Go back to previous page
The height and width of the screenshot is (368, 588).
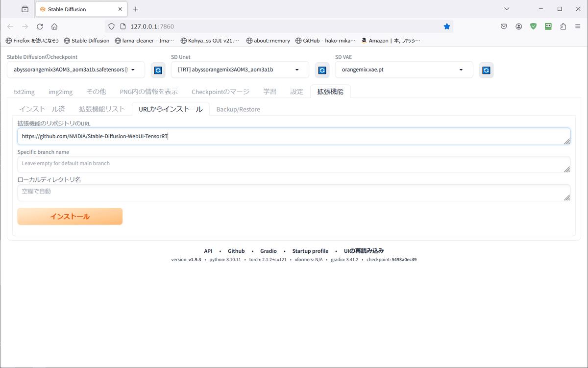(x=10, y=26)
